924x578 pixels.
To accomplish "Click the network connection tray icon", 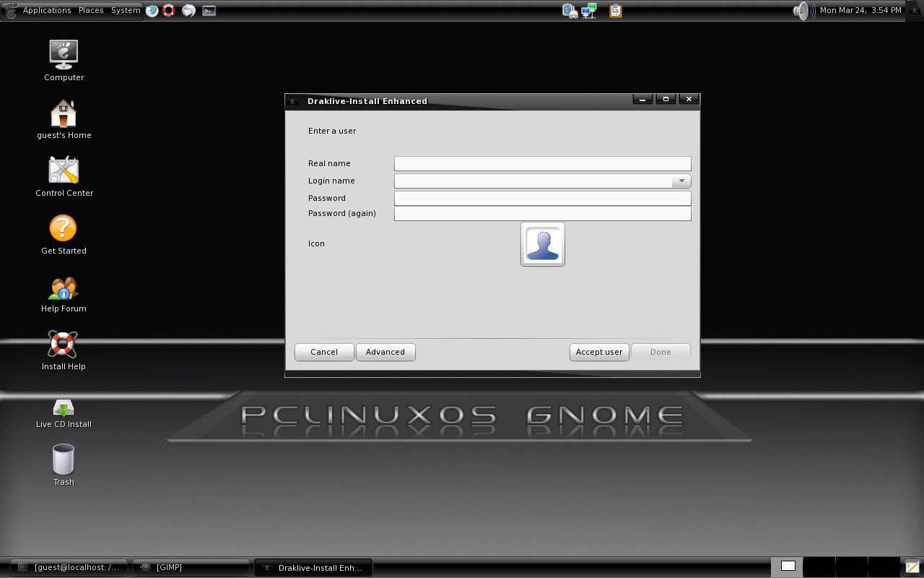I will pos(590,10).
